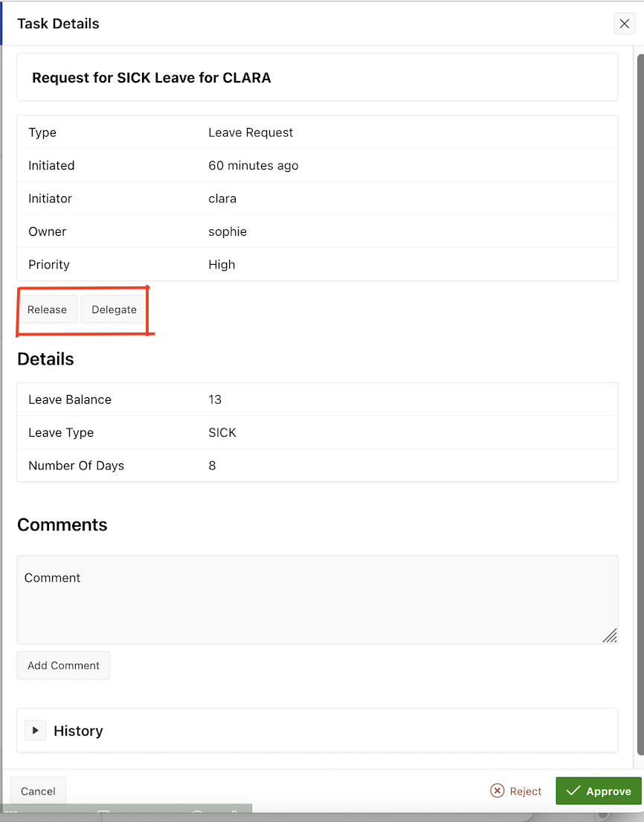Close the Task Details dialog
Viewport: 644px width, 822px height.
coord(624,24)
